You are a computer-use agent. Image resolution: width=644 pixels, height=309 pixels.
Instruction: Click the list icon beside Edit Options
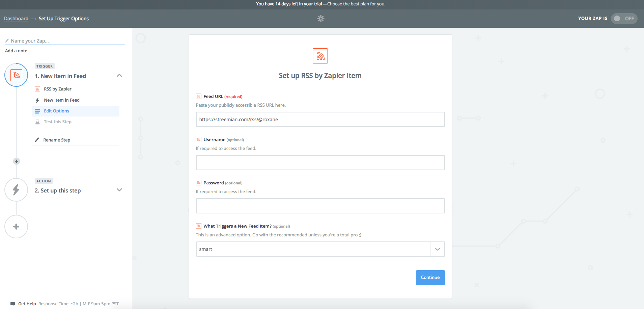coord(37,111)
